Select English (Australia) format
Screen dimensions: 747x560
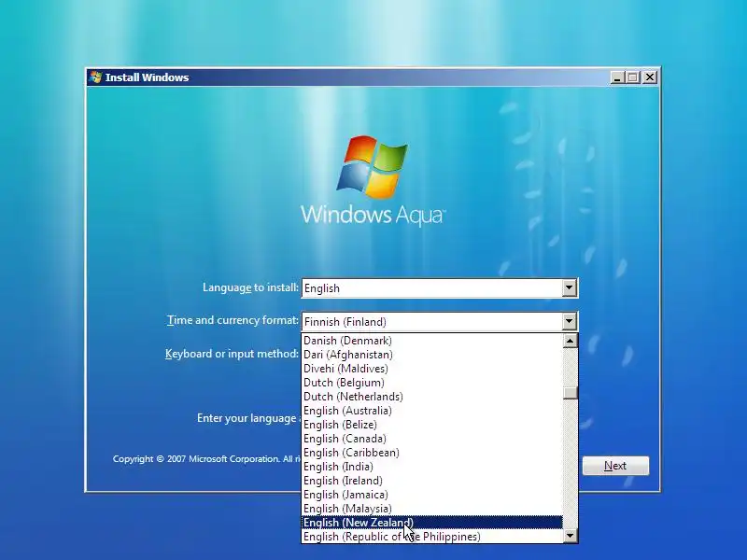(x=432, y=411)
